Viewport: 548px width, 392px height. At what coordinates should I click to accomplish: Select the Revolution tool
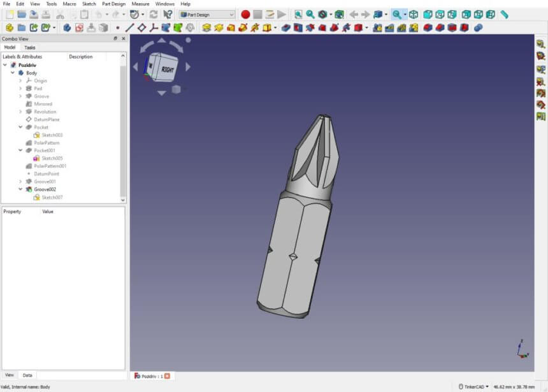tap(217, 27)
